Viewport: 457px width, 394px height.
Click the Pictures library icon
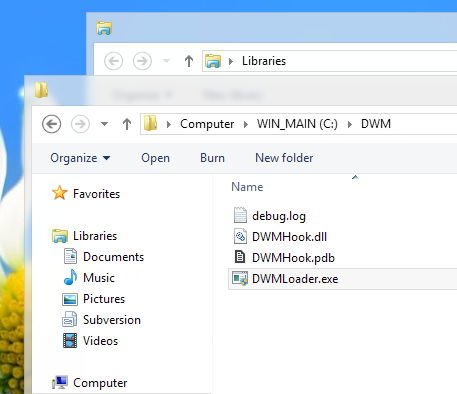click(70, 299)
